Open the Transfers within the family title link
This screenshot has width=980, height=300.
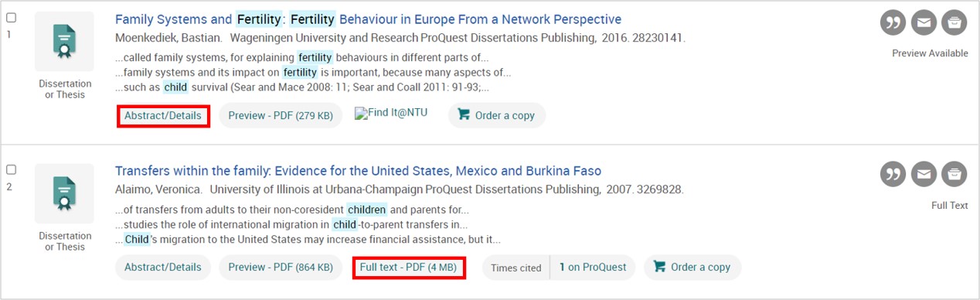click(x=358, y=171)
